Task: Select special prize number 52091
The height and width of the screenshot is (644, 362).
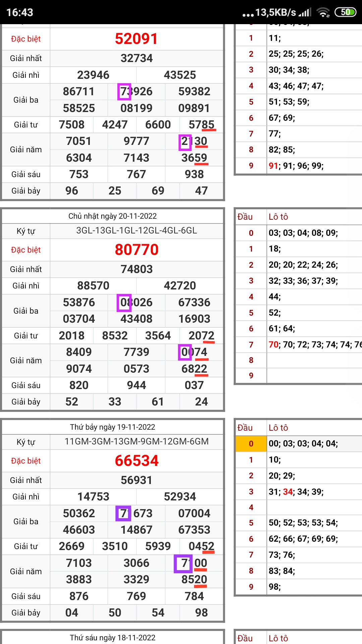Action: point(136,39)
